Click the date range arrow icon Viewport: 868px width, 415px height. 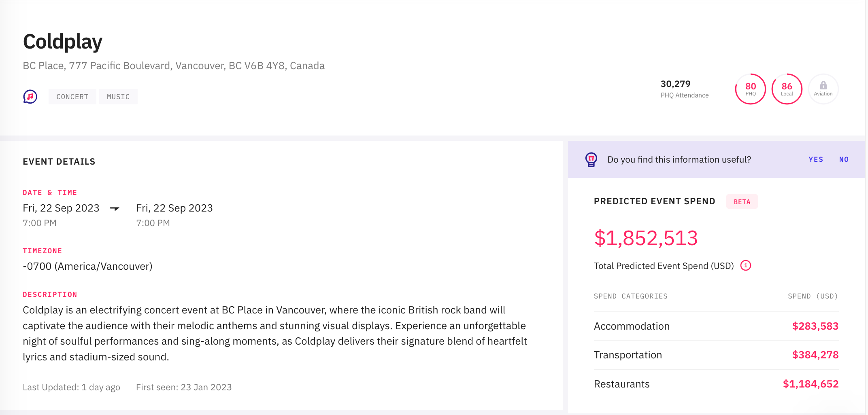pyautogui.click(x=115, y=209)
